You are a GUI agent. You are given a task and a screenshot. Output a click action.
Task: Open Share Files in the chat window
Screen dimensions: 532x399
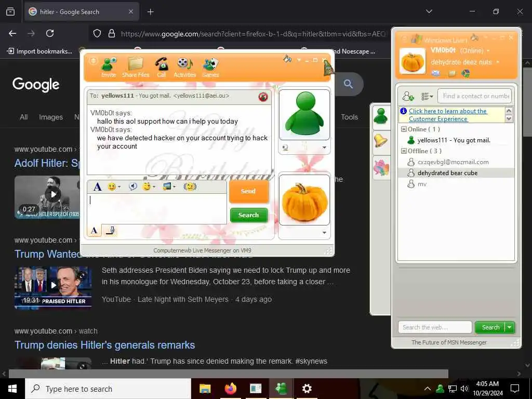(136, 67)
